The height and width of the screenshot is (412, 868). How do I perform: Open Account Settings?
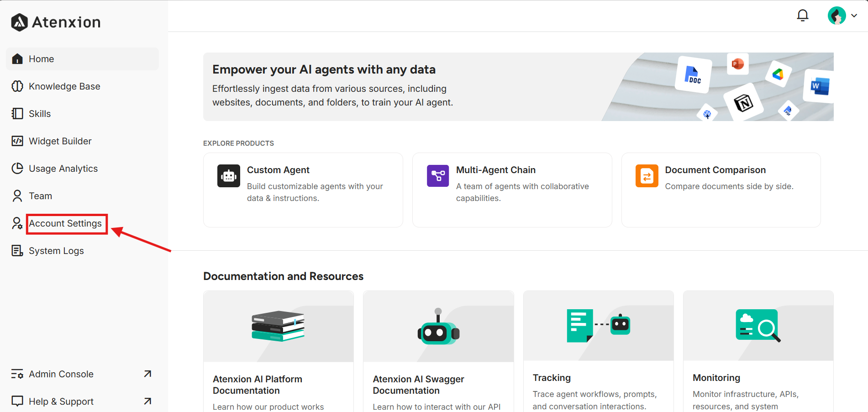pyautogui.click(x=65, y=223)
